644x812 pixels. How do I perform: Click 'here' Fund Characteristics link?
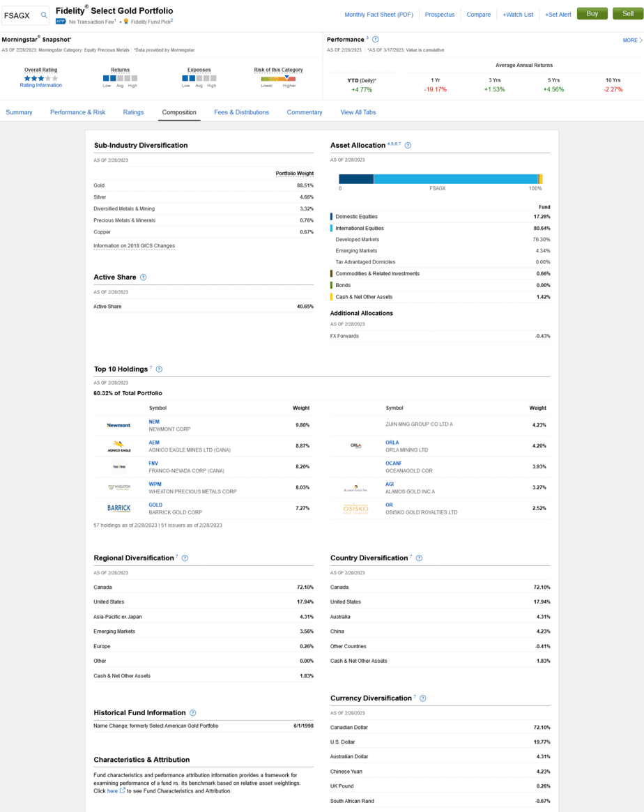112,791
